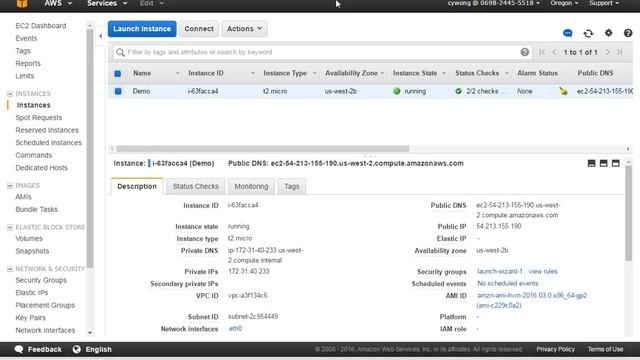This screenshot has height=360, width=640.
Task: Open the Services dropdown menu
Action: (107, 3)
